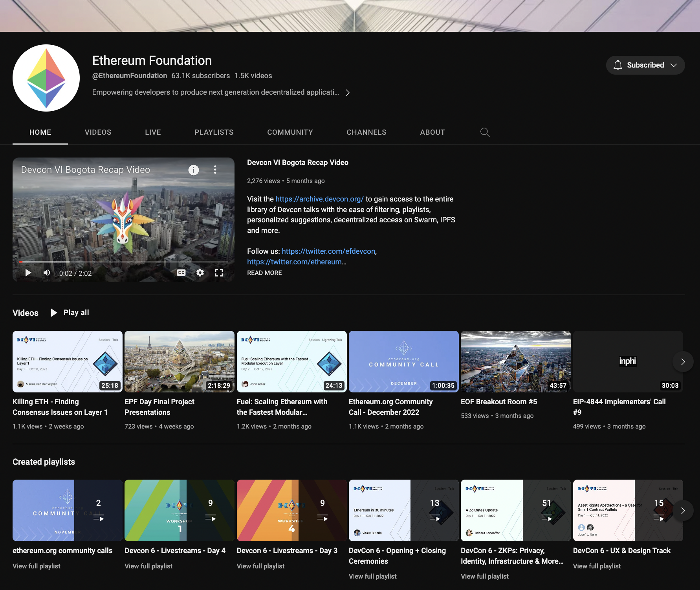Open Devcon 6 Livestreams Day 4 thumbnail
Image resolution: width=700 pixels, height=590 pixels.
click(x=180, y=510)
